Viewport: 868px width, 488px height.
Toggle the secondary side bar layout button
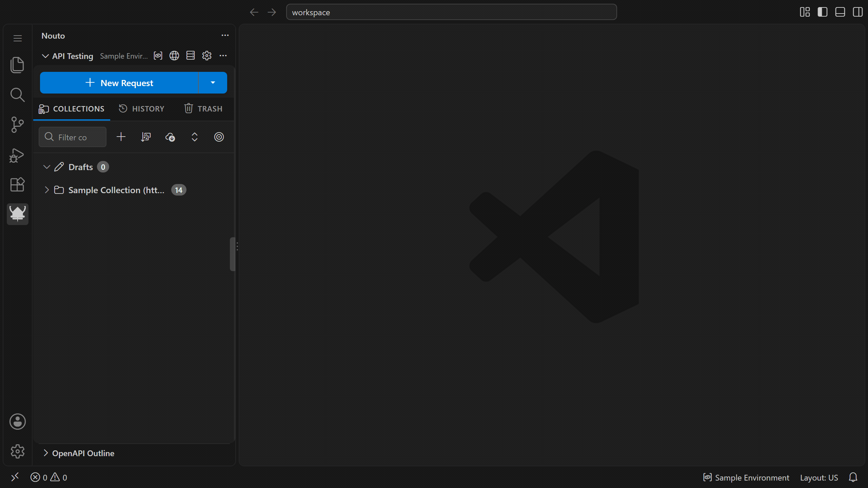point(858,12)
